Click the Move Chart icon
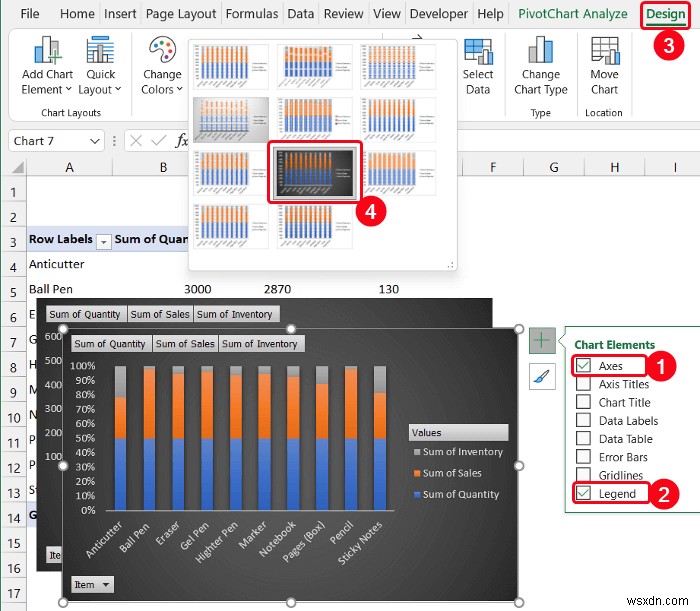 [x=605, y=50]
